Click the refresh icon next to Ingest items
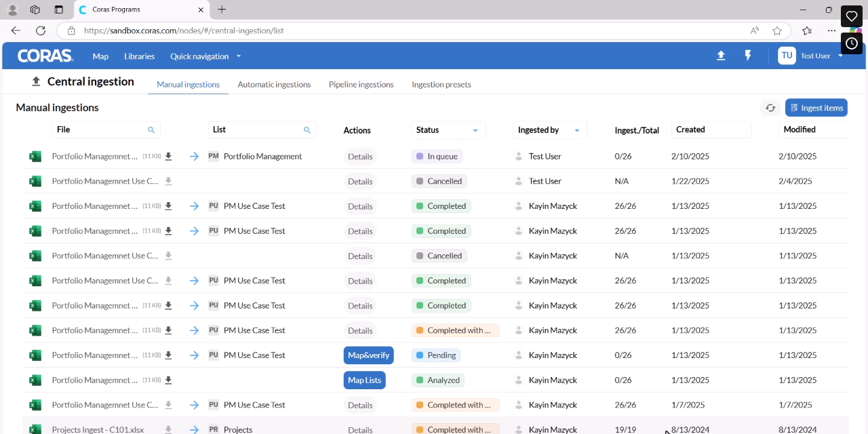 click(770, 108)
